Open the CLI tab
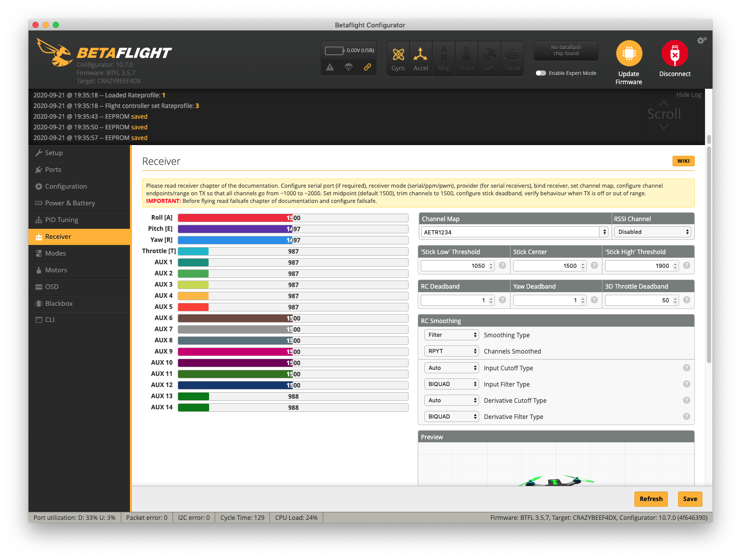 [79, 320]
